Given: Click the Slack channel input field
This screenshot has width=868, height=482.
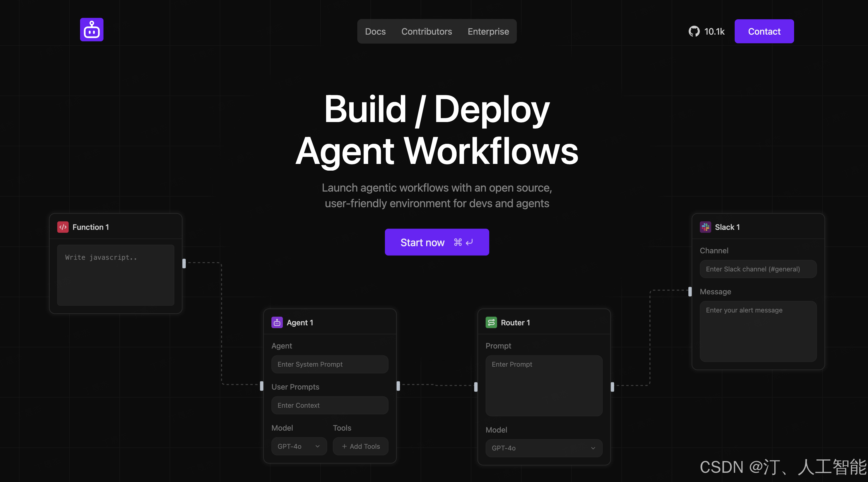Looking at the screenshot, I should [758, 269].
